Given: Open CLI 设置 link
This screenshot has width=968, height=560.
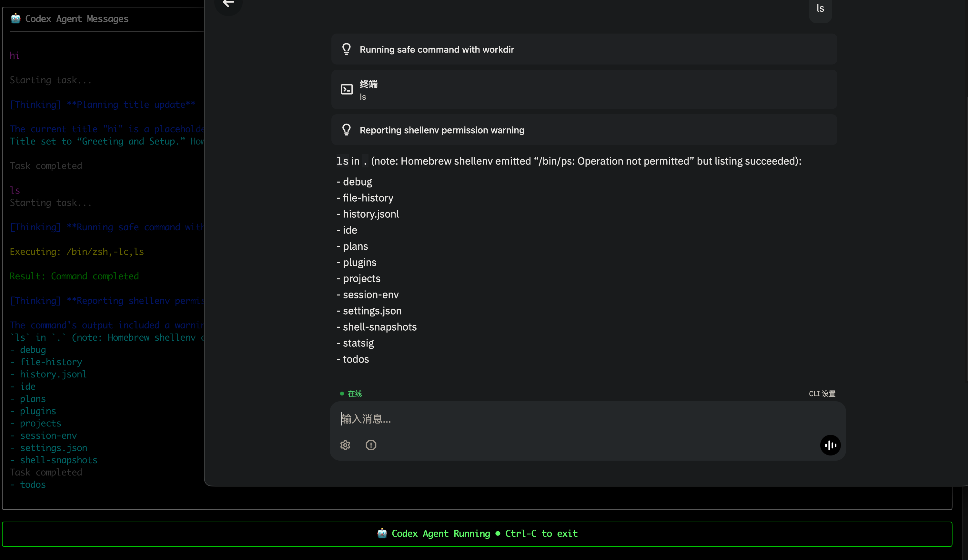Looking at the screenshot, I should coord(822,394).
